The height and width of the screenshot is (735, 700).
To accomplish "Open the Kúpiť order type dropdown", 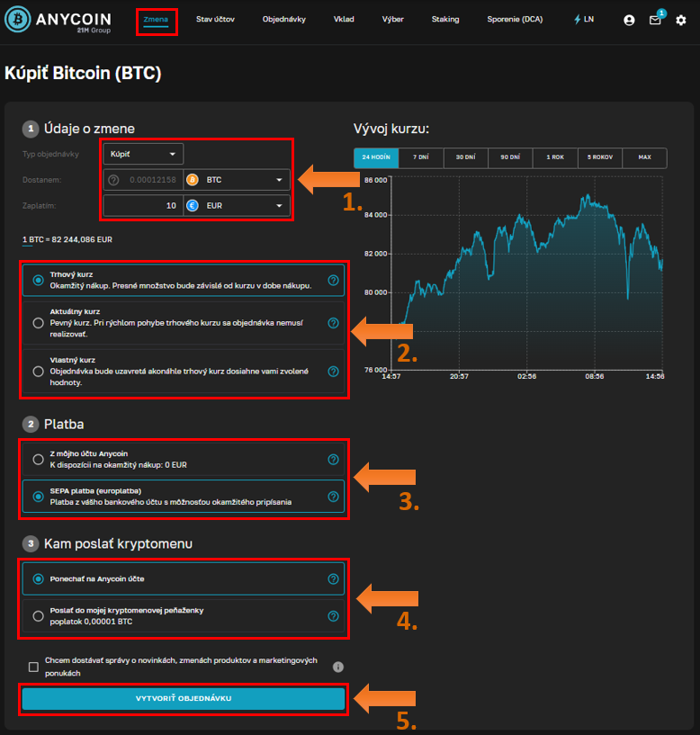I will (x=143, y=154).
